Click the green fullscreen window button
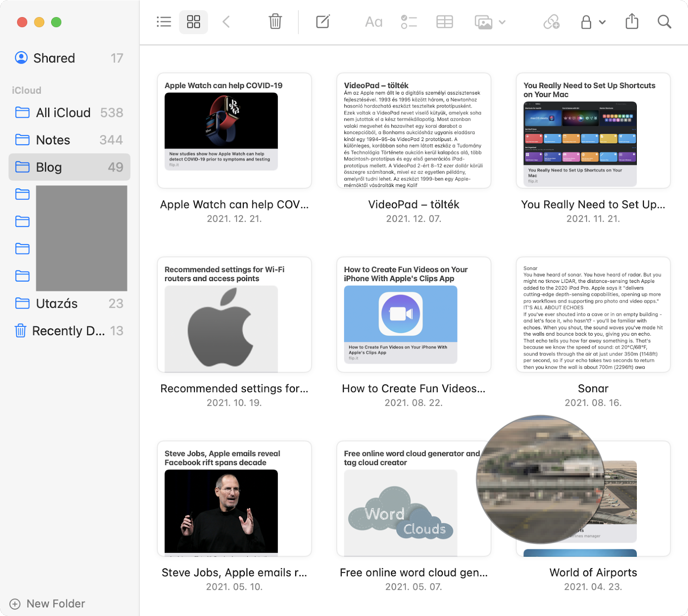This screenshot has height=616, width=688. click(56, 22)
